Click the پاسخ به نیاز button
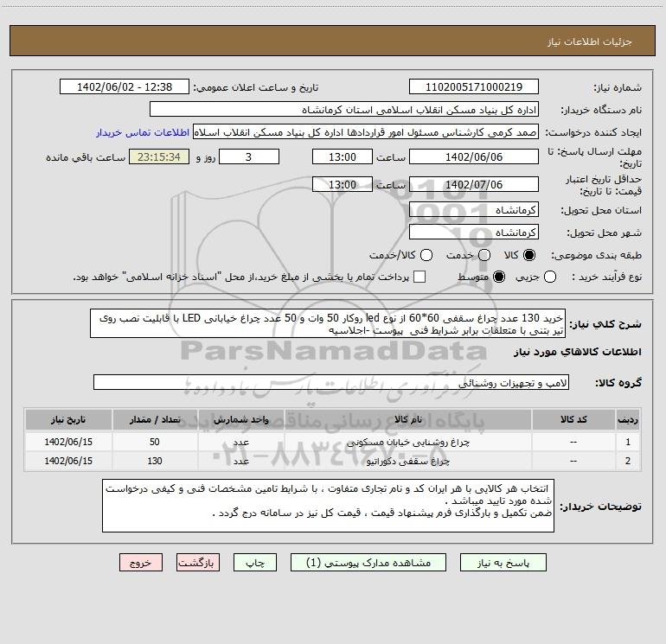This screenshot has height=644, width=666. (x=503, y=563)
